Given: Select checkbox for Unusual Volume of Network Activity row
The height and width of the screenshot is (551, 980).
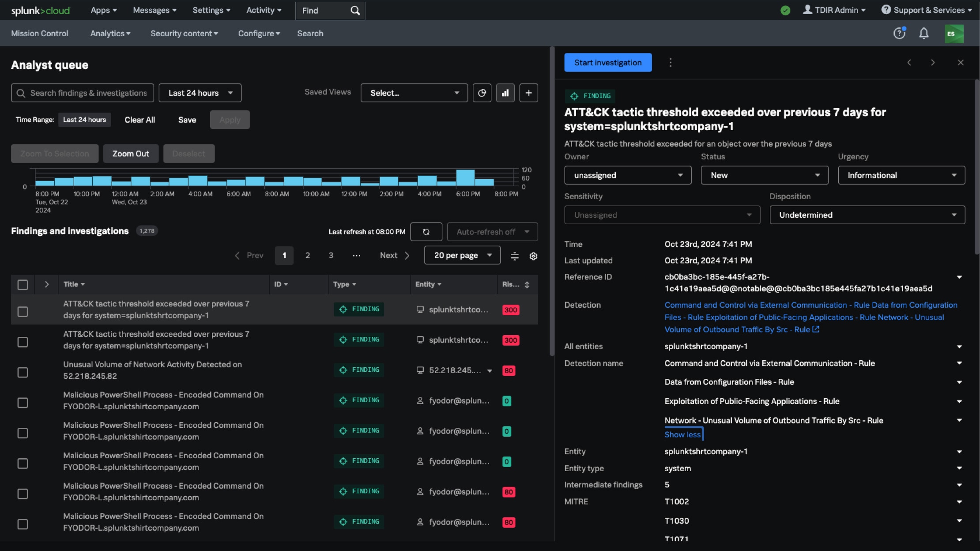Looking at the screenshot, I should point(23,373).
